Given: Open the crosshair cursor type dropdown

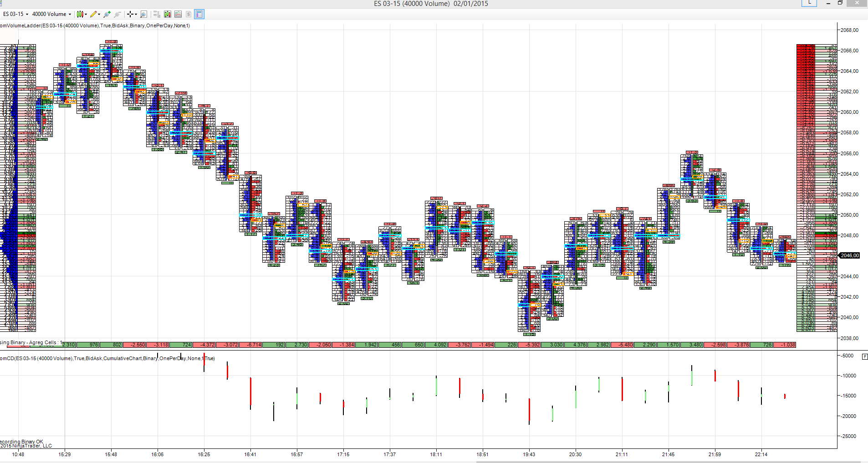Looking at the screenshot, I should [x=132, y=14].
